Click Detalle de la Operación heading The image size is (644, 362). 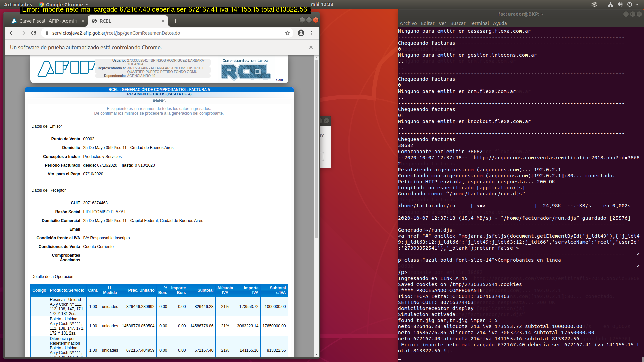(x=52, y=277)
